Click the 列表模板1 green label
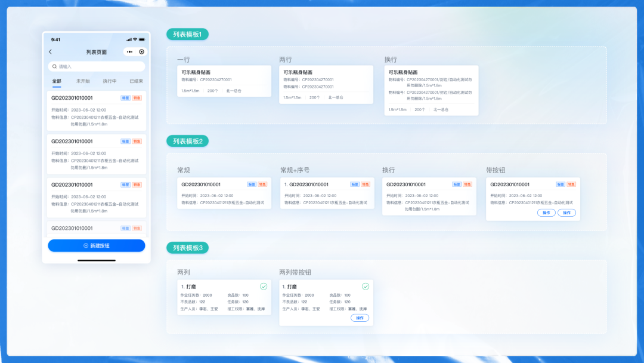 (187, 35)
